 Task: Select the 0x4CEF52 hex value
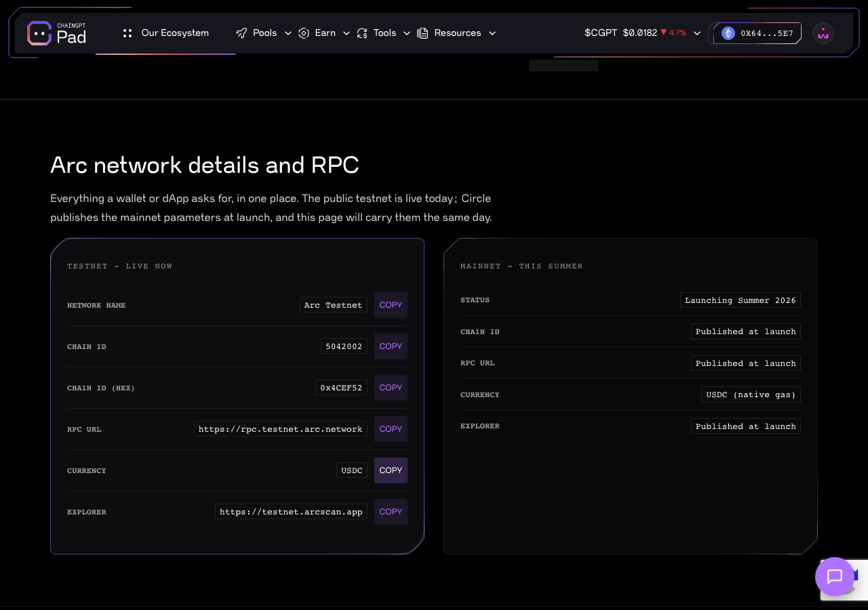coord(341,388)
